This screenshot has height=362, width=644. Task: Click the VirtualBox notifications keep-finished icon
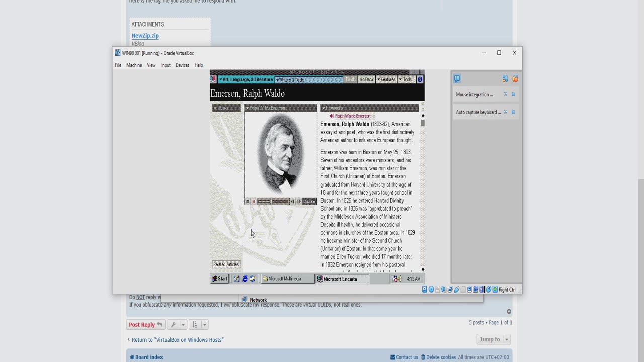(x=505, y=79)
